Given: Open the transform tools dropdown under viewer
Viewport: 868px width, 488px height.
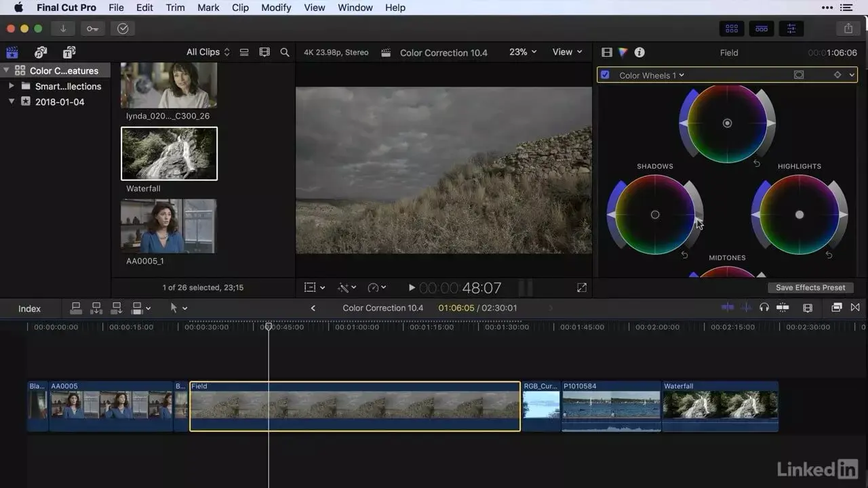Looking at the screenshot, I should tap(314, 287).
